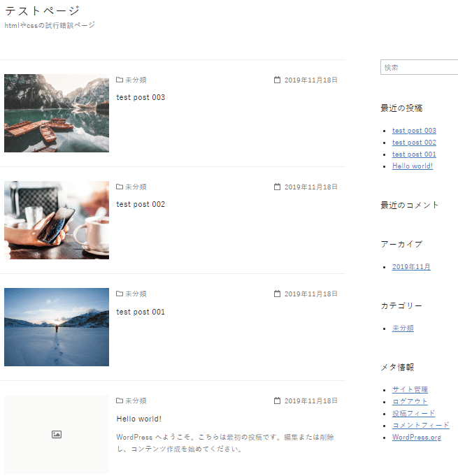Click the カテゴリー widget heading
The height and width of the screenshot is (476, 458).
401,305
